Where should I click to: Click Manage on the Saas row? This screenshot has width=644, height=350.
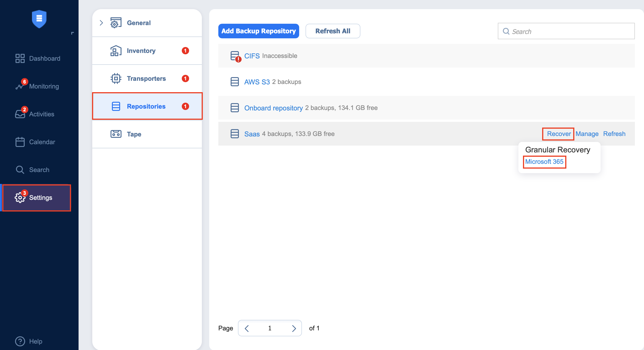[587, 134]
